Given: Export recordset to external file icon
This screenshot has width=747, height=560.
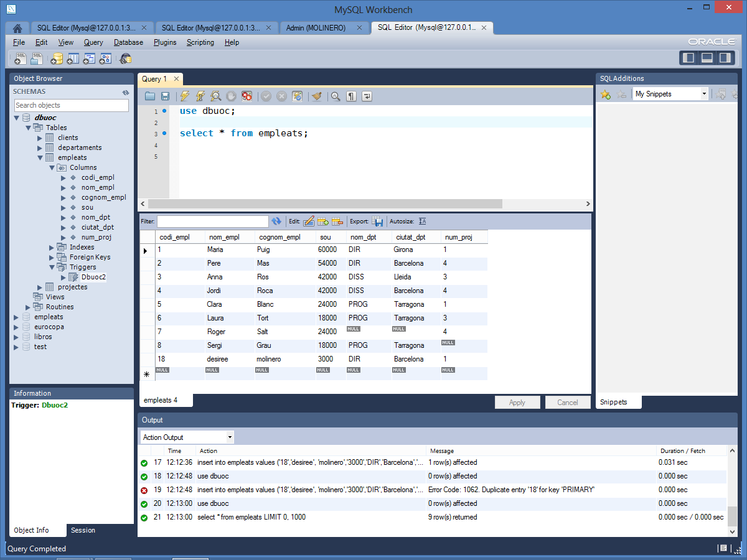Looking at the screenshot, I should pyautogui.click(x=377, y=221).
